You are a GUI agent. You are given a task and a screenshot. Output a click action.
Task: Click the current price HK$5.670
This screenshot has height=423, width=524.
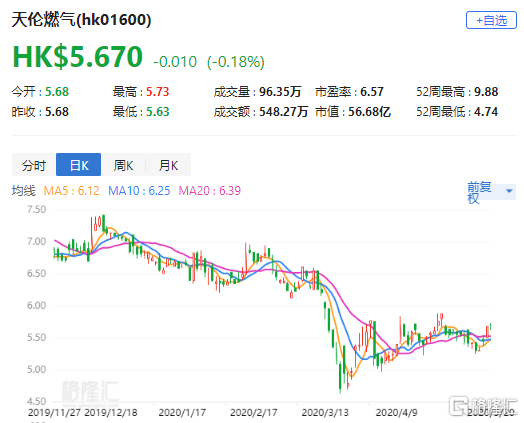pyautogui.click(x=78, y=57)
